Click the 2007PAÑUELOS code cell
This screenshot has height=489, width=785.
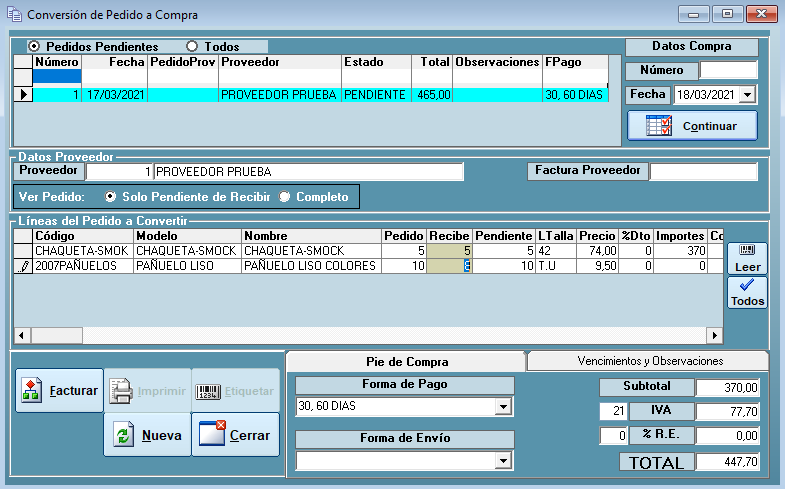83,266
